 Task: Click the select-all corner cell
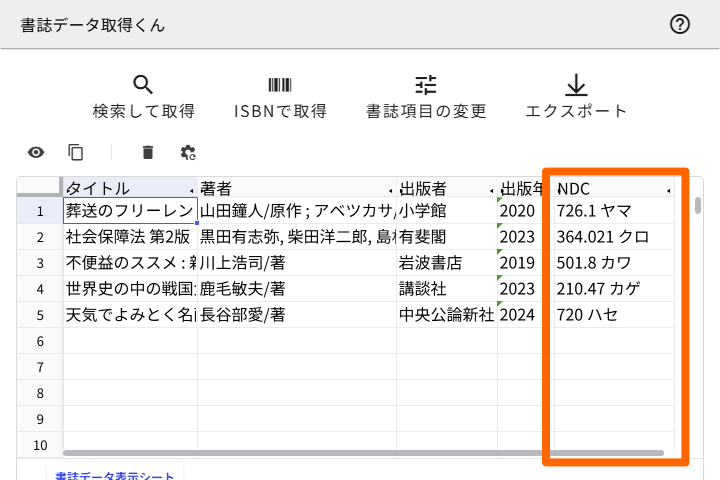click(x=40, y=188)
